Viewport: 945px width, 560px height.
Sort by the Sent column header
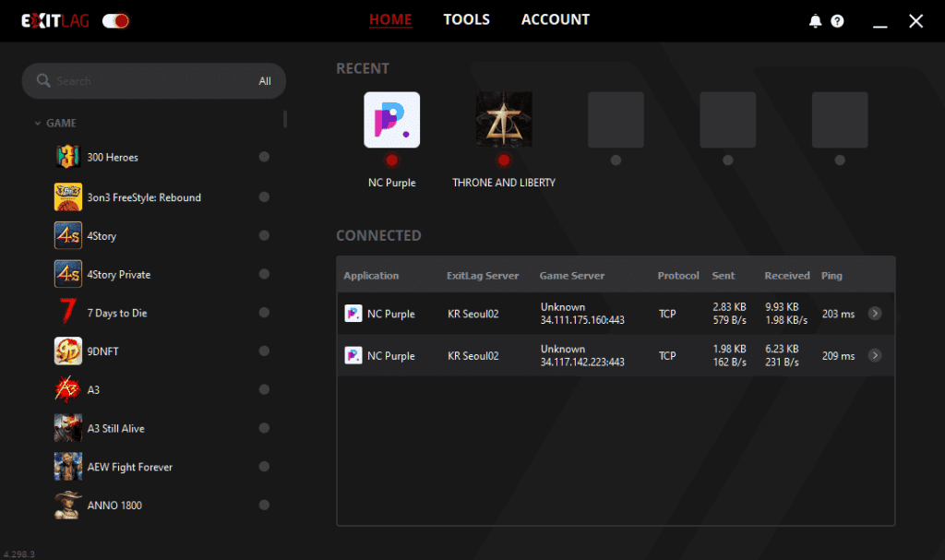(x=724, y=276)
